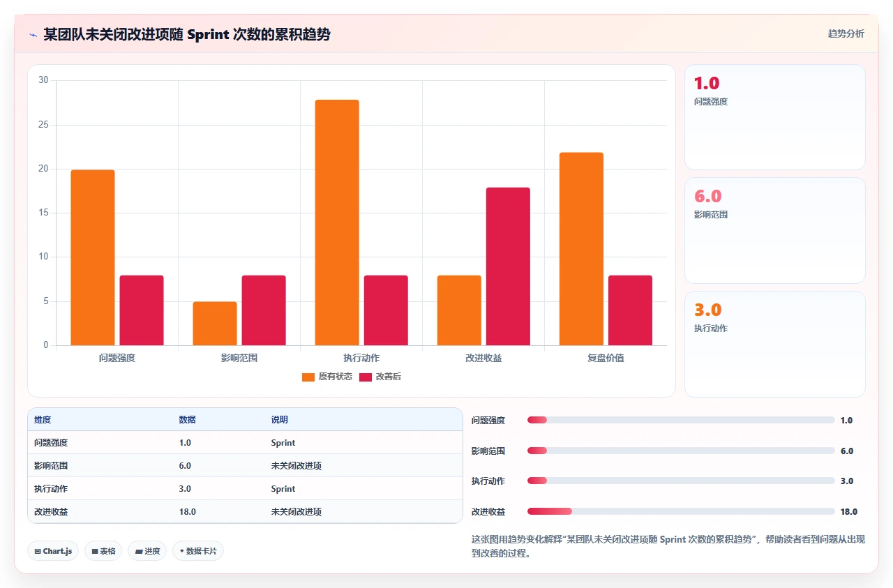The width and height of the screenshot is (893, 588).
Task: Click the trend icon beside the title
Action: pos(33,35)
